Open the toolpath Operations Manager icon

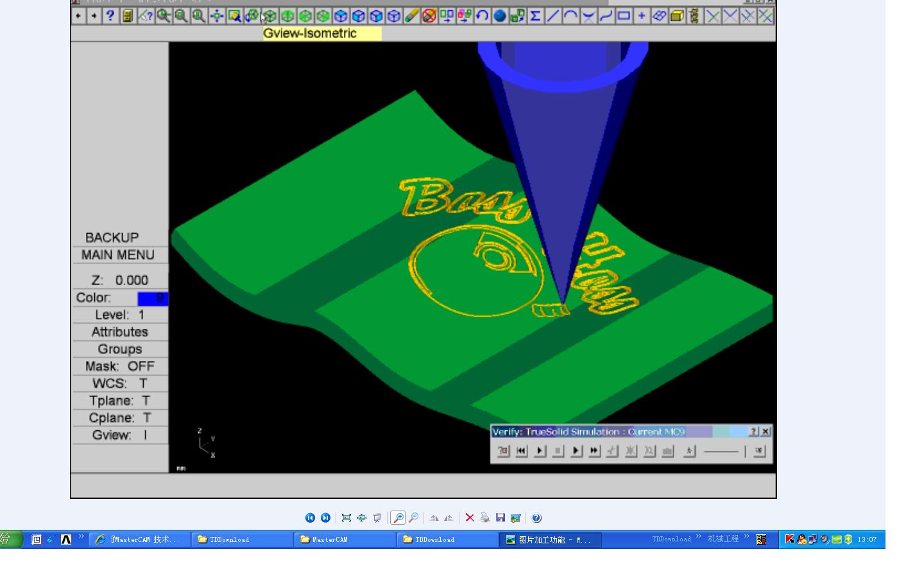coord(694,16)
